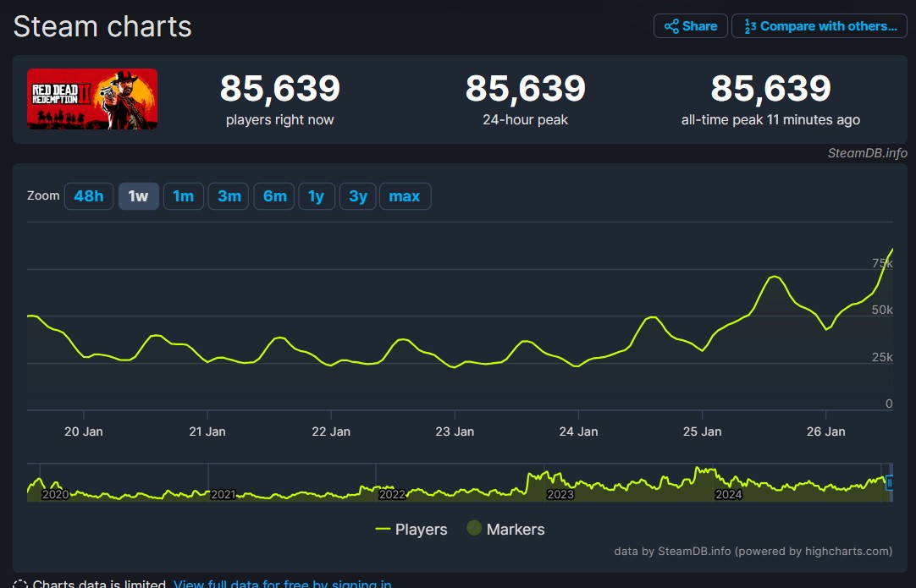Switch chart zoom to 1m
Screen dimensions: 916x588
184,196
